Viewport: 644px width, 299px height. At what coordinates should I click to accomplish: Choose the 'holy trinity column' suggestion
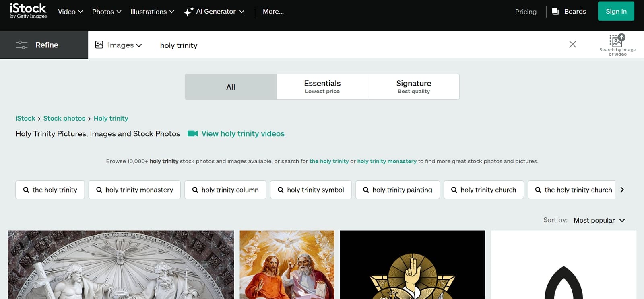click(x=225, y=190)
